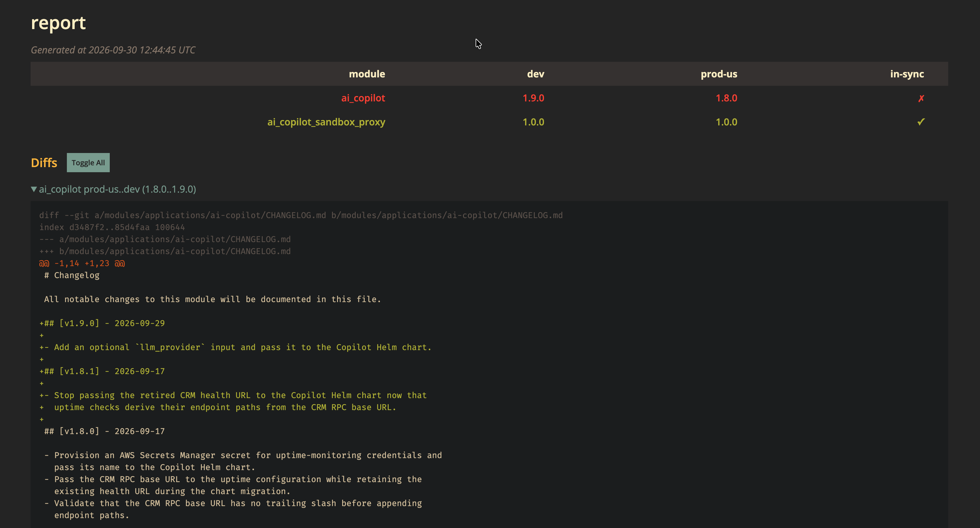Click the dev version 1.9.0 cell
980x528 pixels.
click(x=533, y=98)
